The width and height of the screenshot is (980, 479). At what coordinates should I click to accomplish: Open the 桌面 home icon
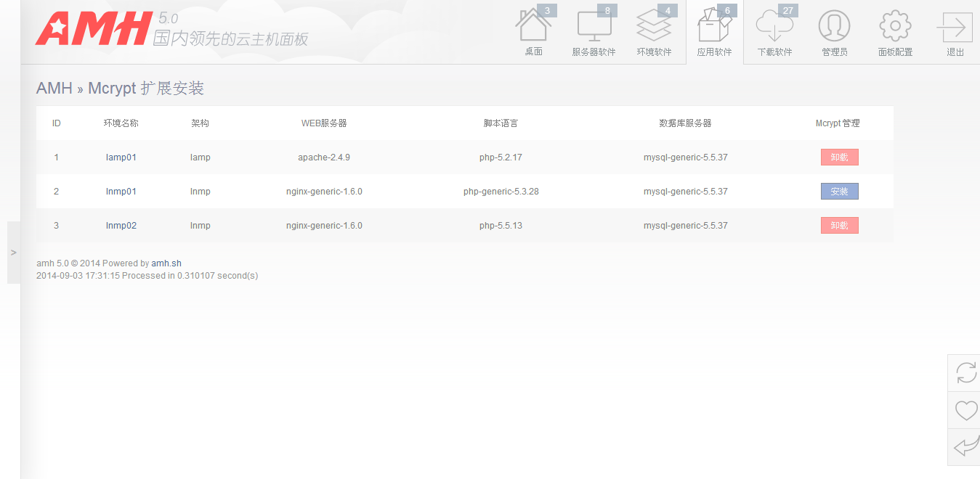click(533, 28)
